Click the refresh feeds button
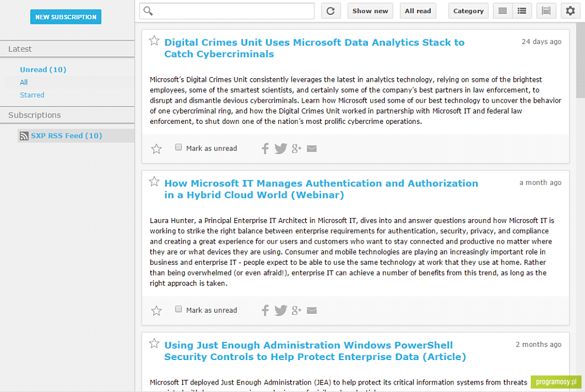585x392 pixels. pos(331,11)
